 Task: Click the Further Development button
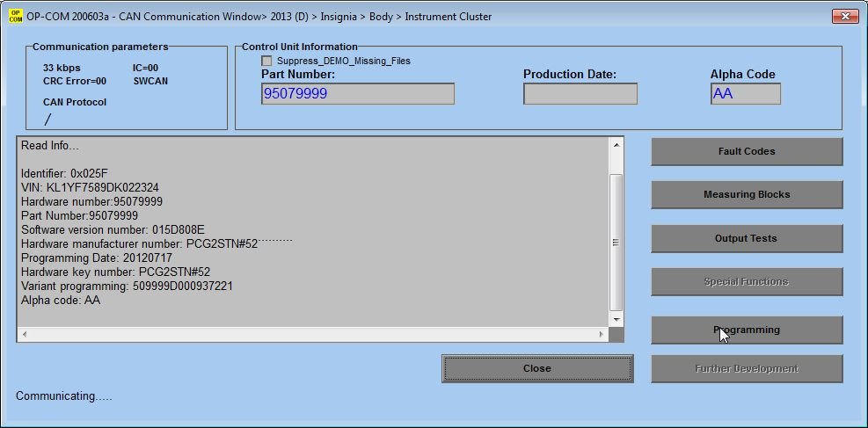[x=746, y=369]
